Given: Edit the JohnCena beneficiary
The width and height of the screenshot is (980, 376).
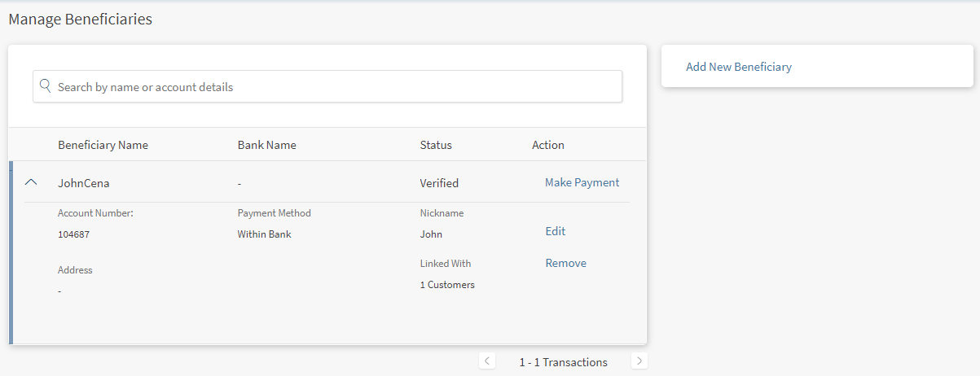Looking at the screenshot, I should [555, 231].
